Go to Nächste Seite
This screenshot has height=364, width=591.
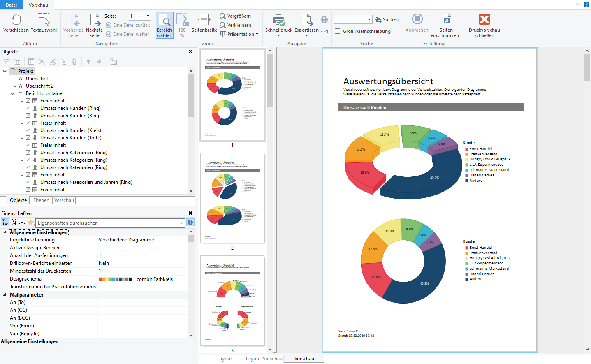(x=95, y=25)
